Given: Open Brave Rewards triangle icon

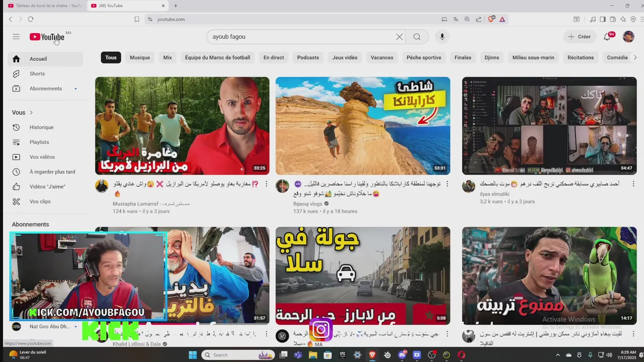Looking at the screenshot, I should (x=502, y=19).
